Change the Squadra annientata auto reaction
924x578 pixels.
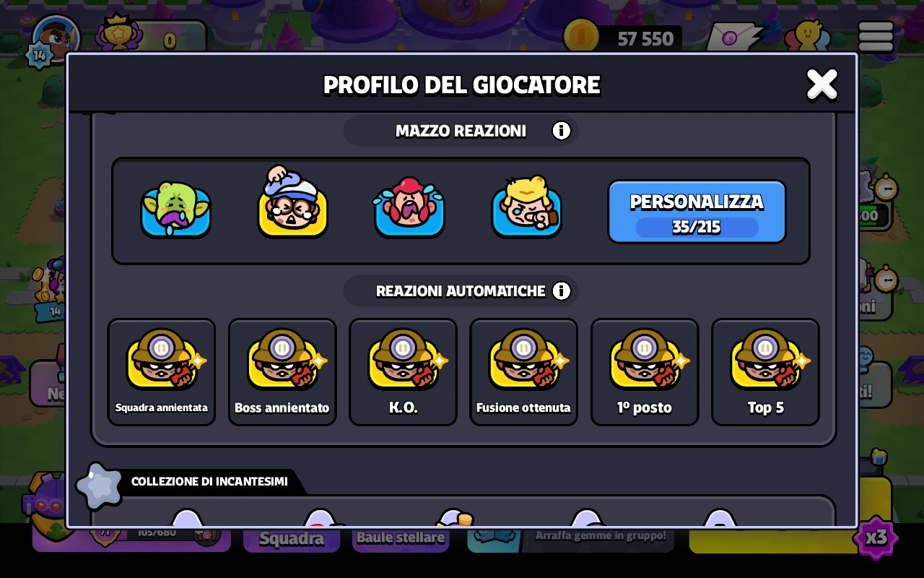(x=162, y=372)
